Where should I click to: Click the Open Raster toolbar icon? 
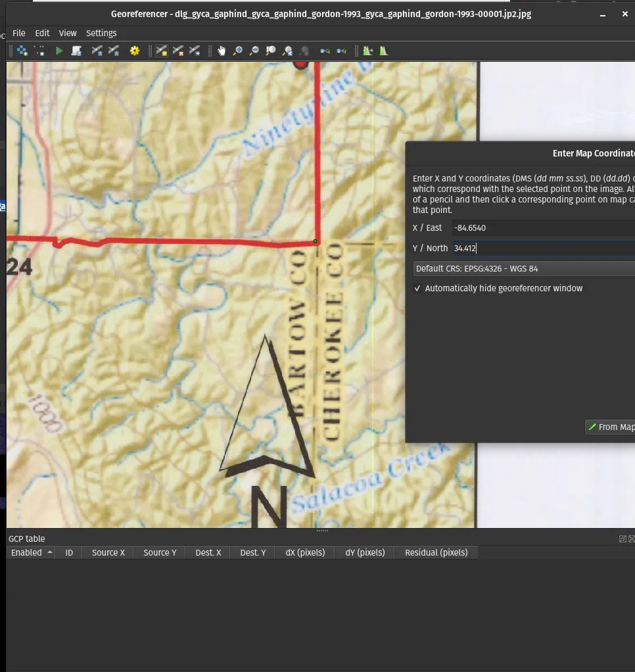coord(22,51)
